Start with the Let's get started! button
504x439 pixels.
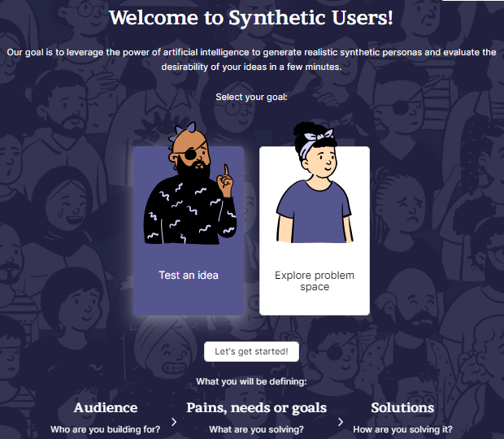click(251, 351)
